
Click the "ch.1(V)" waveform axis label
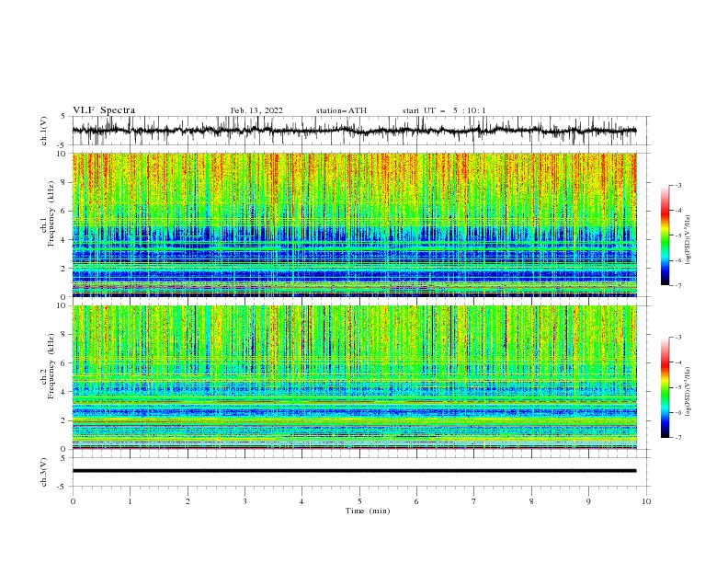44,131
